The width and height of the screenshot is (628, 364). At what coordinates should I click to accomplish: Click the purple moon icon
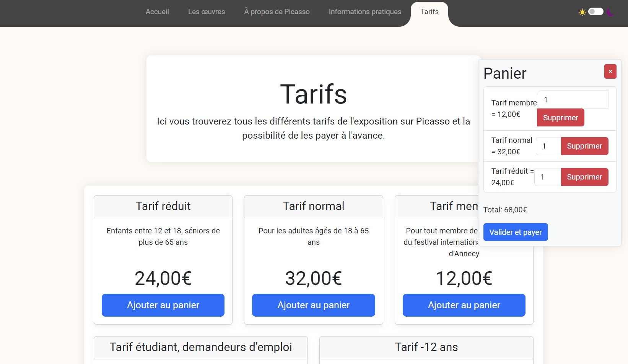pos(610,12)
